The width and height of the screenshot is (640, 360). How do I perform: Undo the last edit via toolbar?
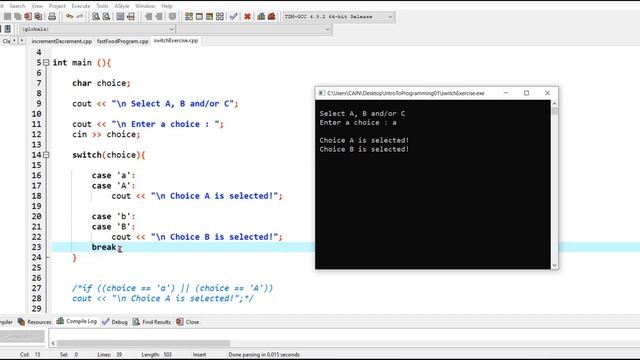[x=69, y=17]
